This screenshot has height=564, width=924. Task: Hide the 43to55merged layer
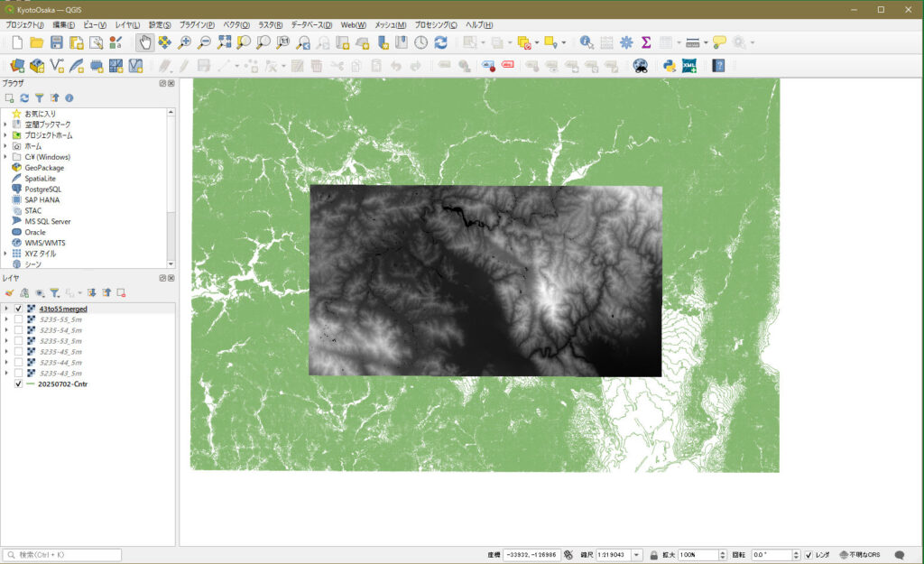tap(19, 309)
